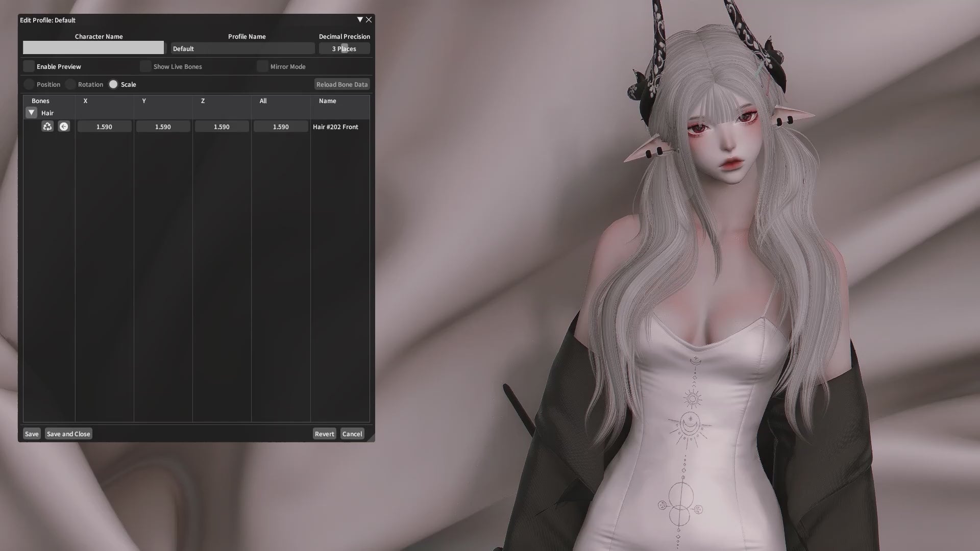980x551 pixels.
Task: Select the Scale radio button
Action: (113, 84)
